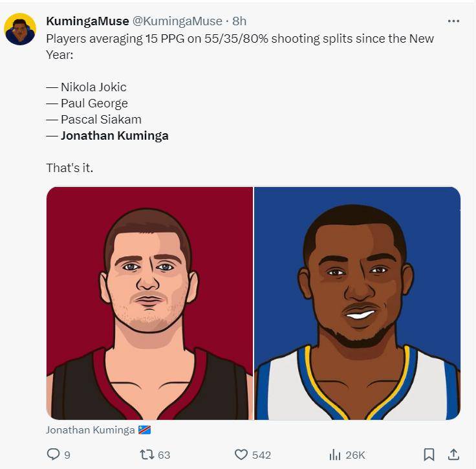The image size is (476, 469).
Task: Bookmark this tweet
Action: pos(429,455)
